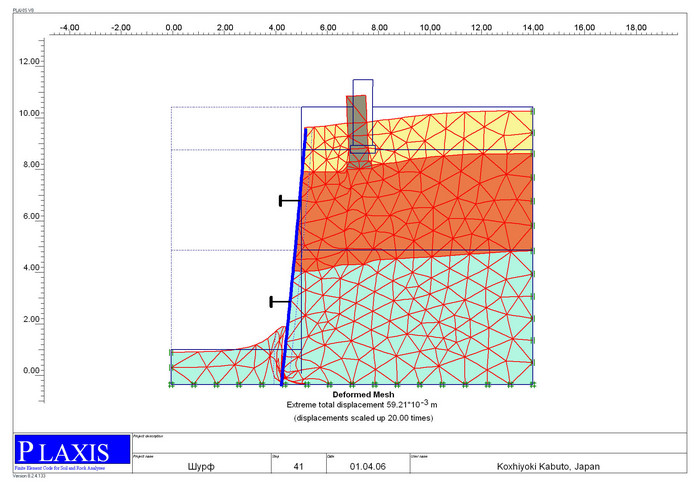Viewport: 700px width, 486px height.
Task: Click "8.00" on the vertical ruler
Action: 31,165
